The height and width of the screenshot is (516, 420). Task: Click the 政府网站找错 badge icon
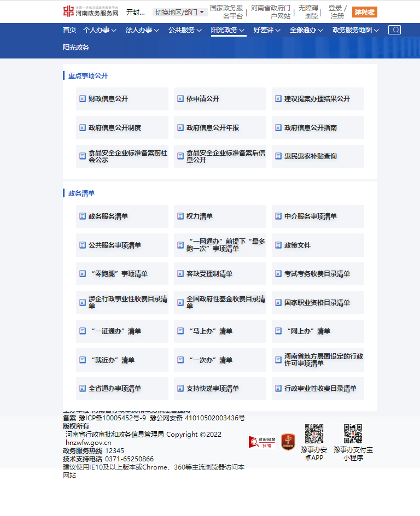[x=261, y=442]
